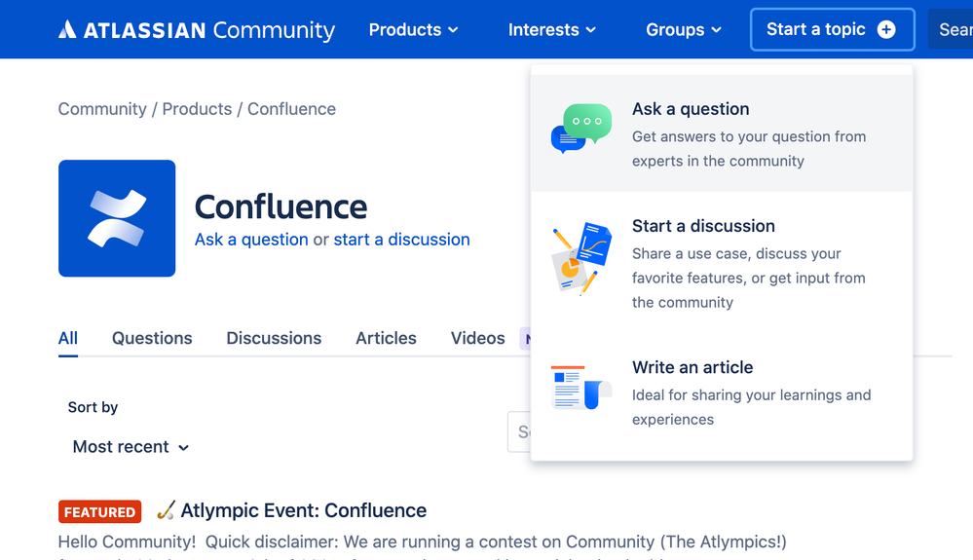Open the Most recent sort dropdown
The height and width of the screenshot is (560, 973).
pos(131,447)
